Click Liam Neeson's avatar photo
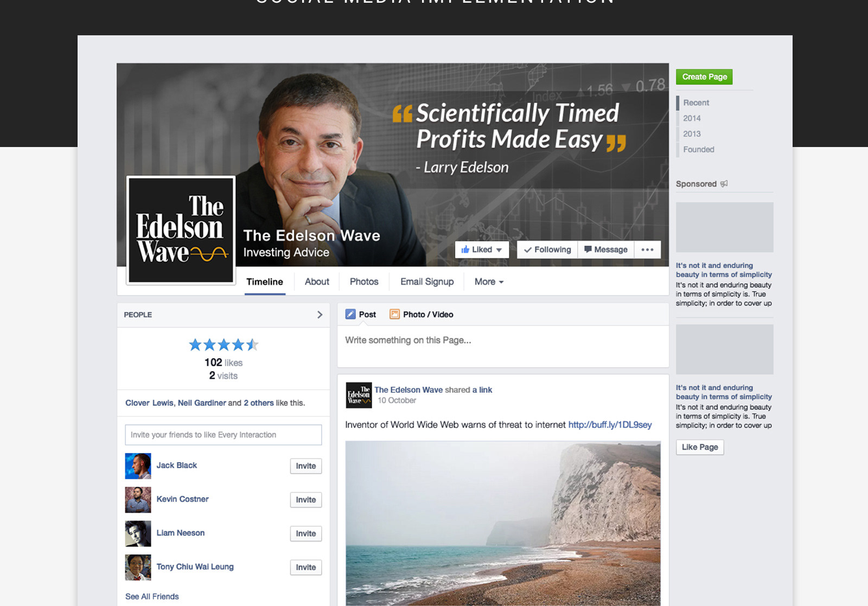Screen dimensions: 868x606 coord(138,533)
